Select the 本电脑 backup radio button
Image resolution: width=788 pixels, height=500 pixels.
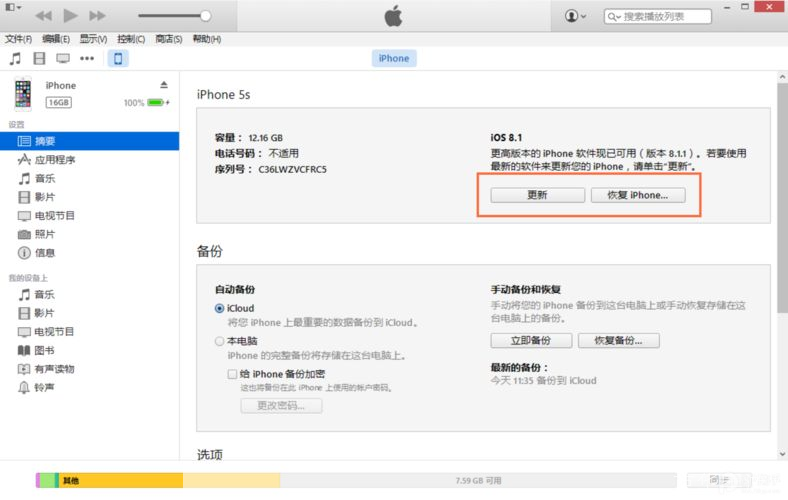pyautogui.click(x=219, y=341)
